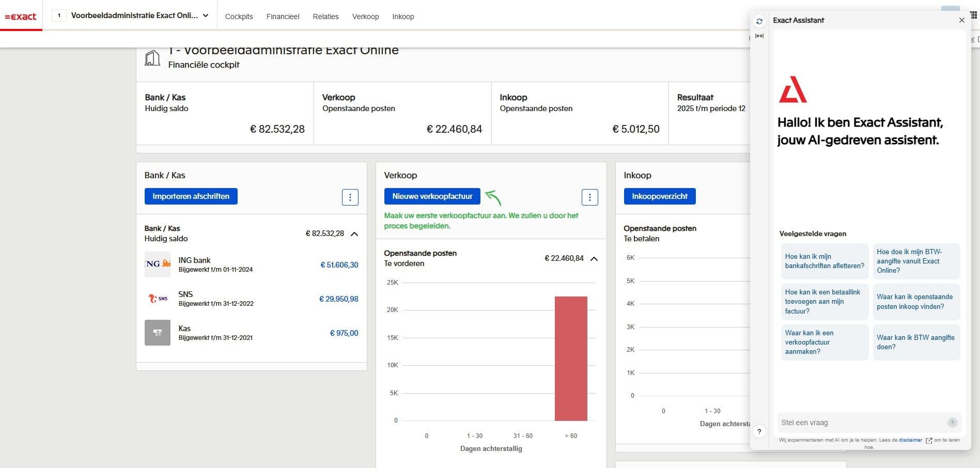
Task: Click the Inkoop summary tile € 5.012,50
Action: tap(580, 113)
